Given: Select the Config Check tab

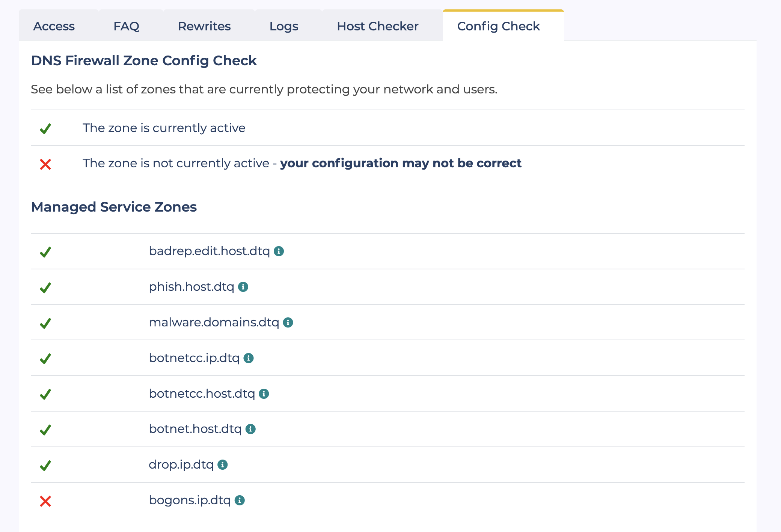Looking at the screenshot, I should click(498, 26).
